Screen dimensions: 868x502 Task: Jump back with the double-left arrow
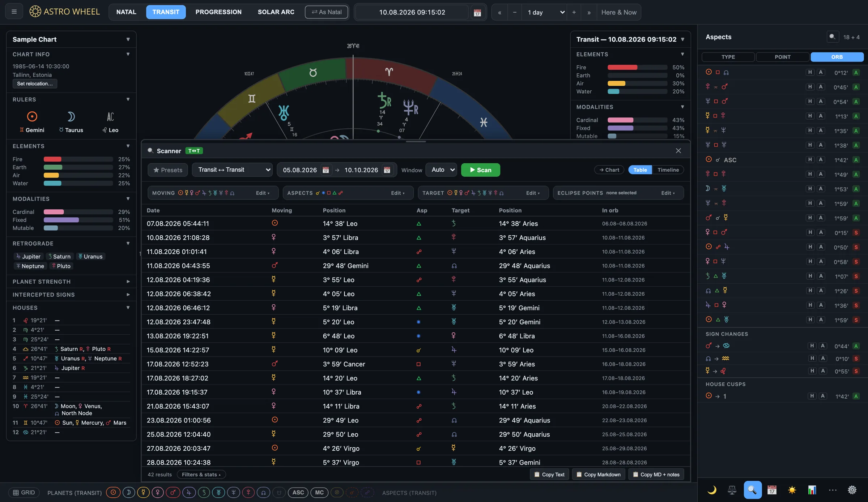[499, 12]
